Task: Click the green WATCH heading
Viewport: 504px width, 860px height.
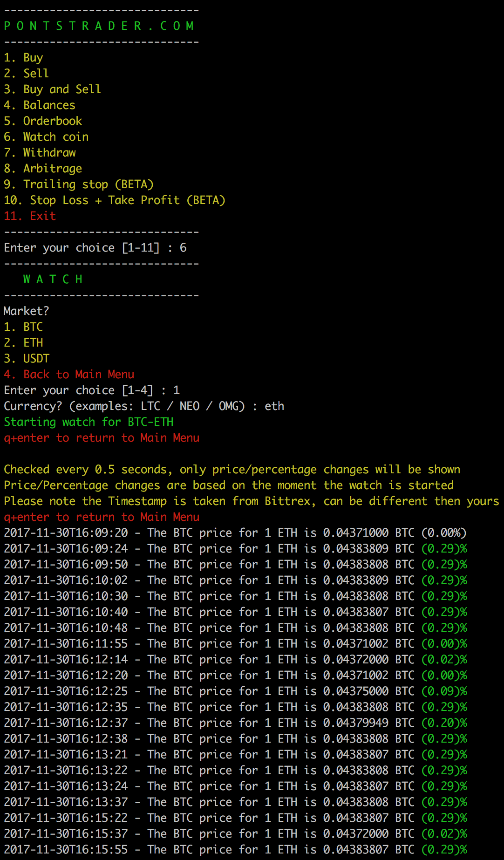Action: pos(53,280)
